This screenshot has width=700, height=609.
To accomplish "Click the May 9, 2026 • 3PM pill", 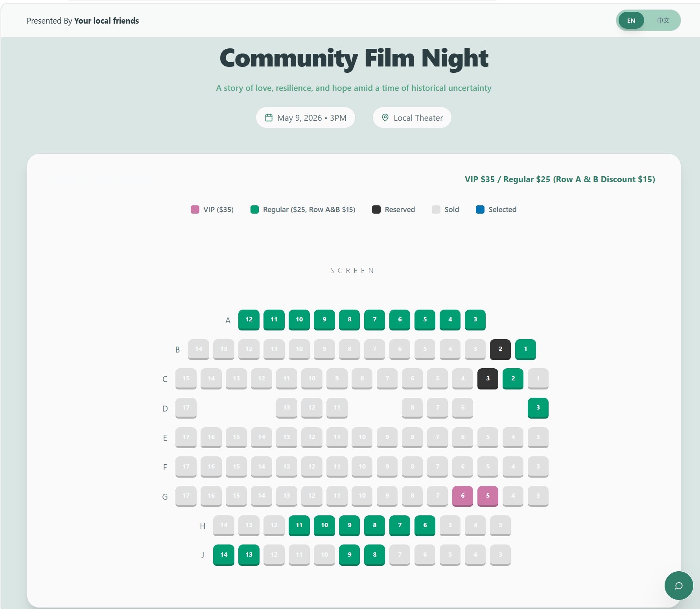I will 306,118.
